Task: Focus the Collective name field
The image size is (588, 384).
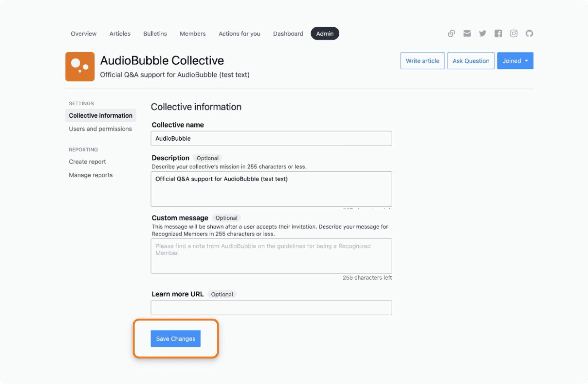Action: point(271,138)
